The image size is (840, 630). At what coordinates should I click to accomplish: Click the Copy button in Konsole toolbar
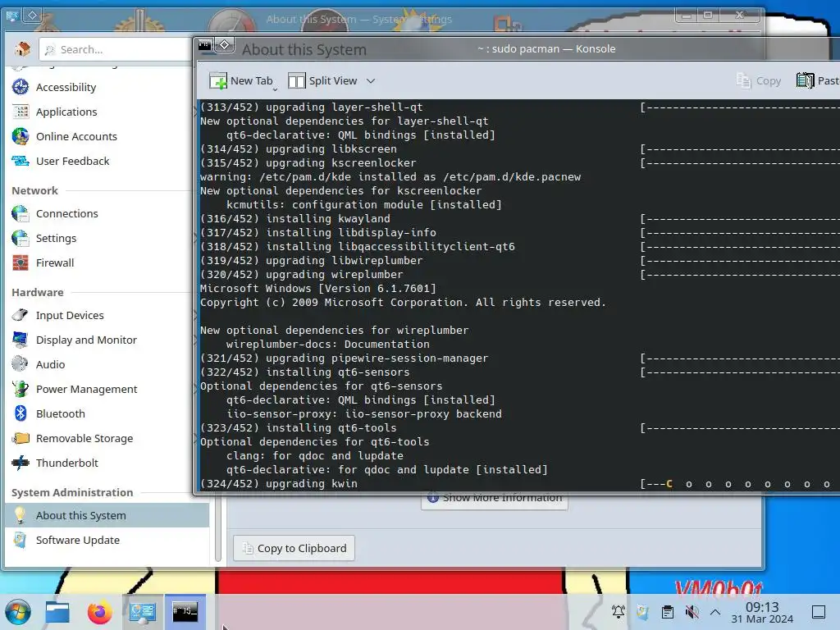(759, 81)
